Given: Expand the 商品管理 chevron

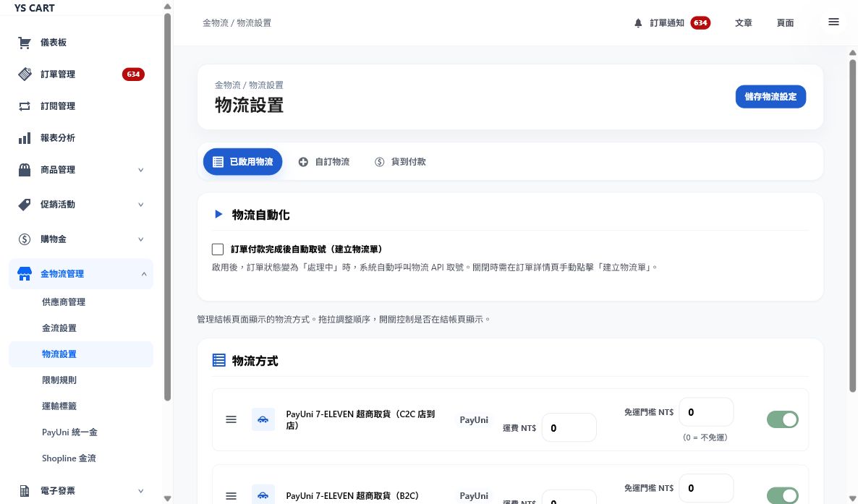Looking at the screenshot, I should click(140, 170).
